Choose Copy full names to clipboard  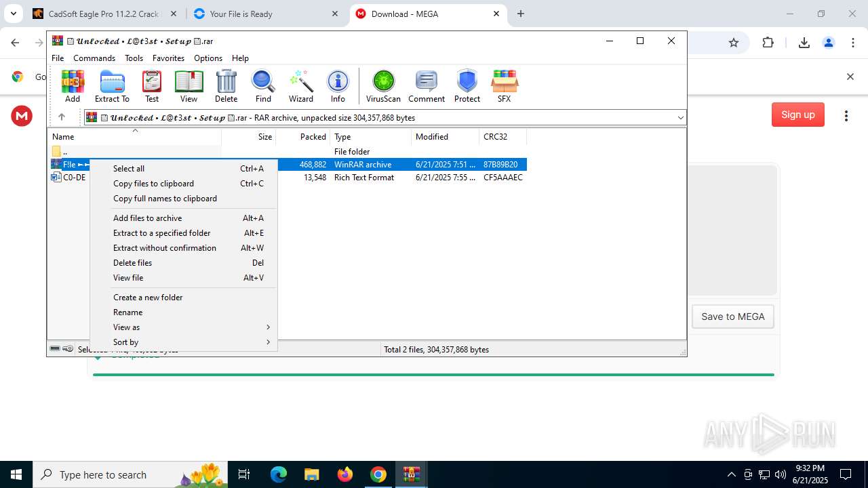point(184,199)
